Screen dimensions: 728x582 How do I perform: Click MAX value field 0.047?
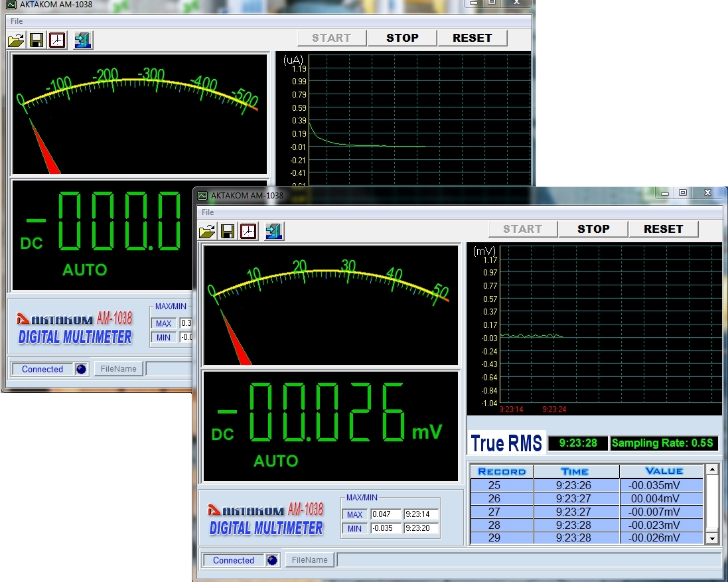tap(386, 514)
